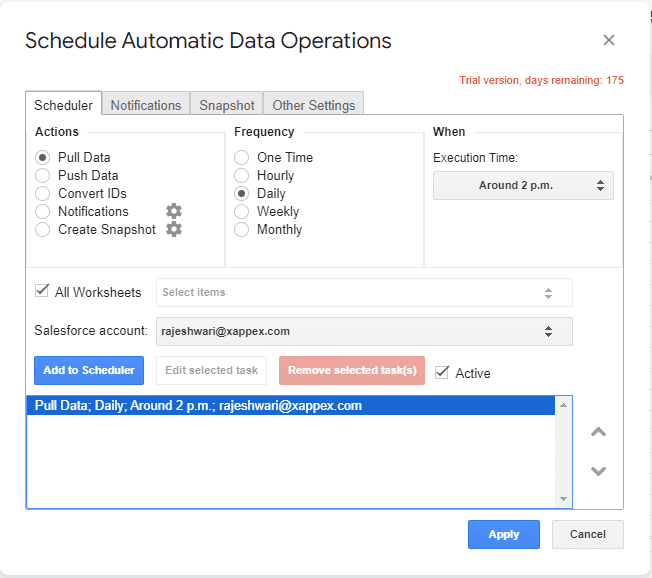Screen dimensions: 652x578
Task: Select the Push Data action
Action: coord(43,175)
